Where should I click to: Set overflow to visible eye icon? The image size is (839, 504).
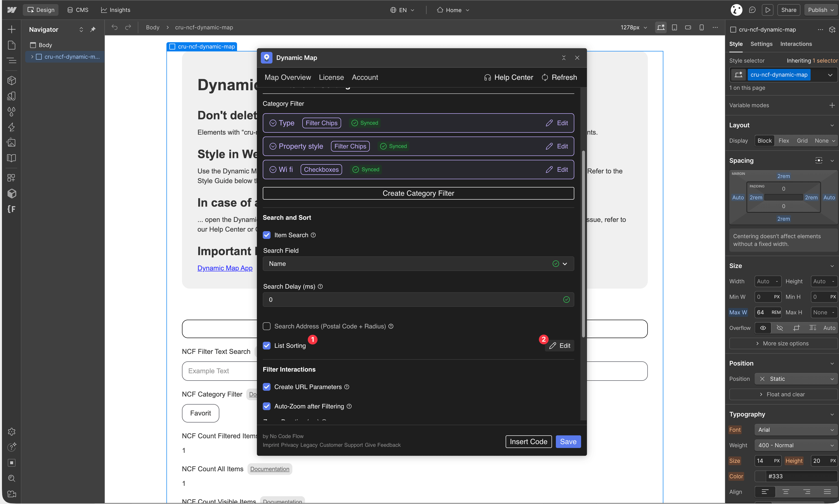click(x=763, y=328)
